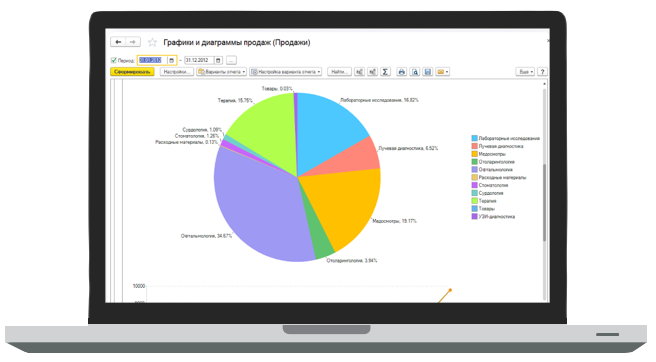Click the end date field 31.12.2012
This screenshot has height=362, width=656.
(199, 60)
